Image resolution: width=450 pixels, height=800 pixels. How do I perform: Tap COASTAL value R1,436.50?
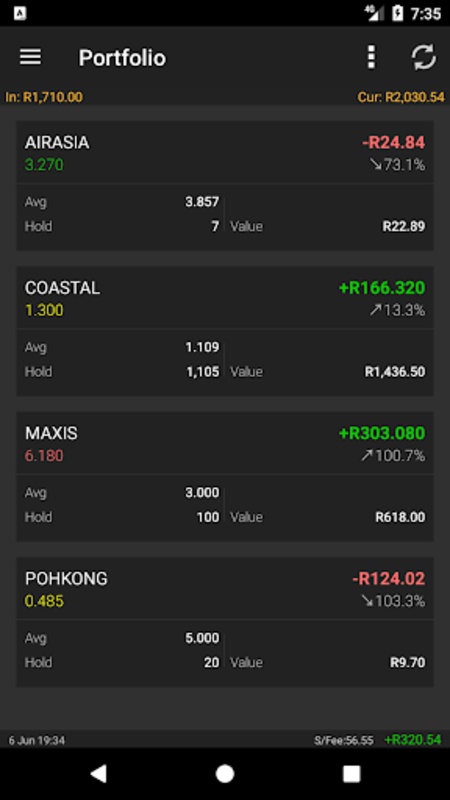[x=395, y=371]
